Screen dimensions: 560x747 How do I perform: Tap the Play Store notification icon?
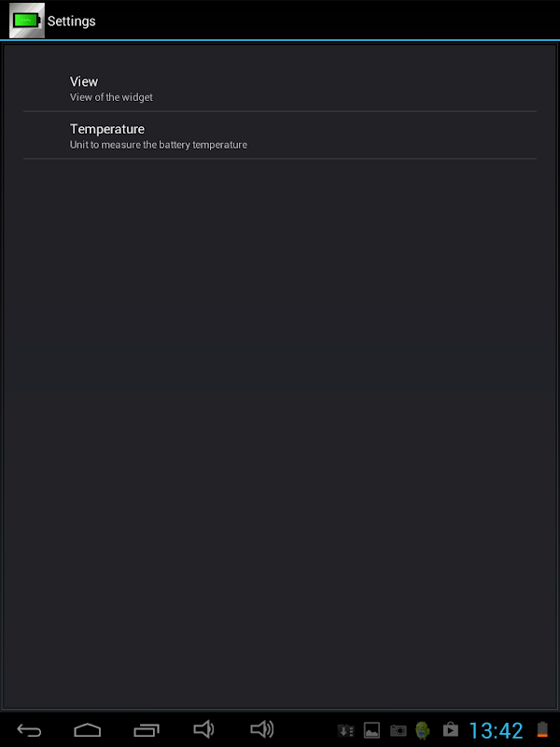(x=450, y=730)
